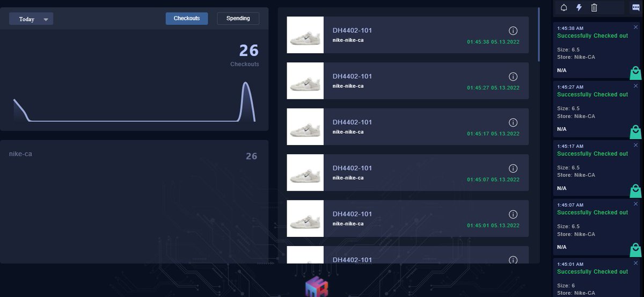Click shopping bag icon on 1:45:07 notification

pyautogui.click(x=635, y=250)
